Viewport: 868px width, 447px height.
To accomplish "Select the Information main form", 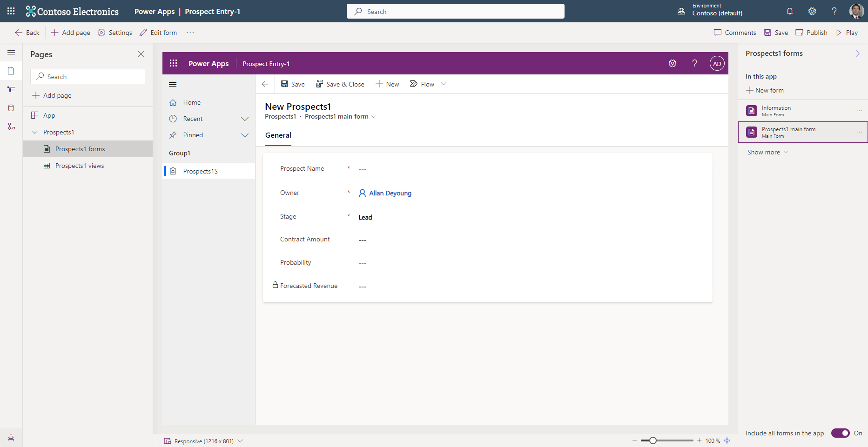I will (803, 111).
